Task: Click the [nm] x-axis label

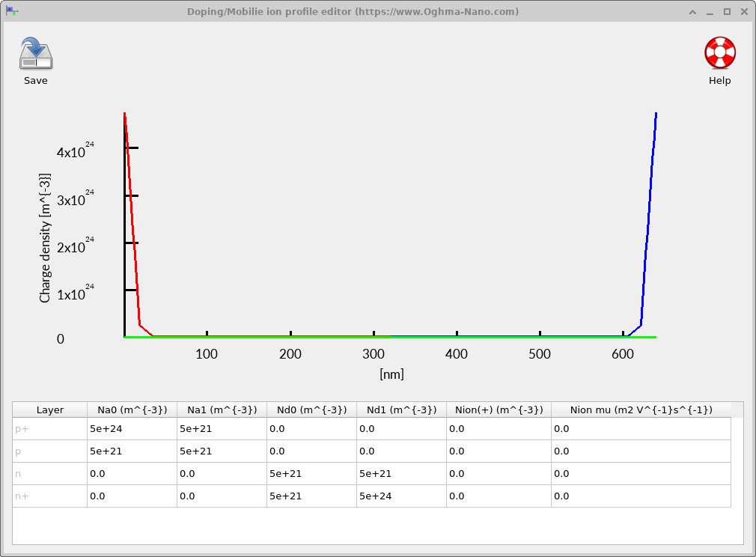Action: click(x=392, y=374)
